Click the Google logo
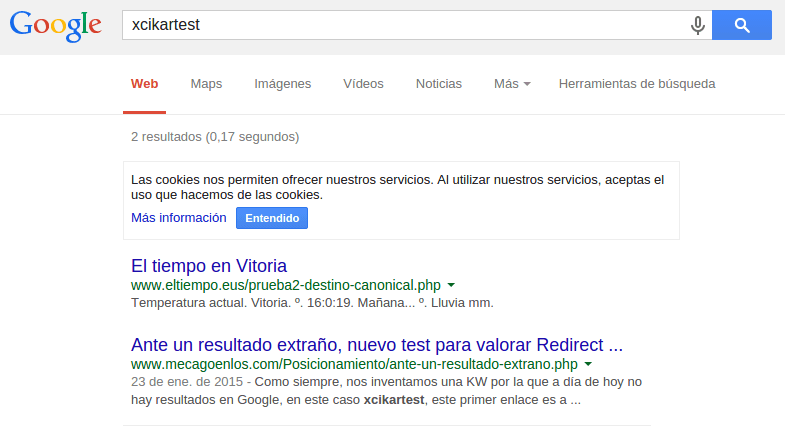The height and width of the screenshot is (444, 785). pos(56,26)
